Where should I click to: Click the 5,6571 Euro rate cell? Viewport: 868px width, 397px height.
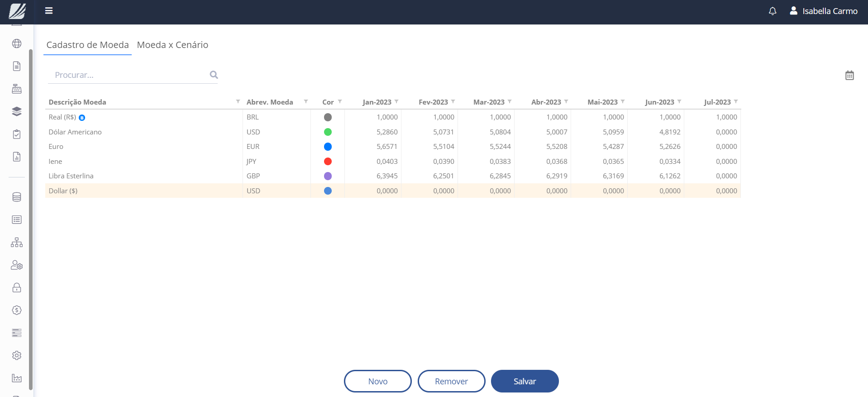pos(373,147)
